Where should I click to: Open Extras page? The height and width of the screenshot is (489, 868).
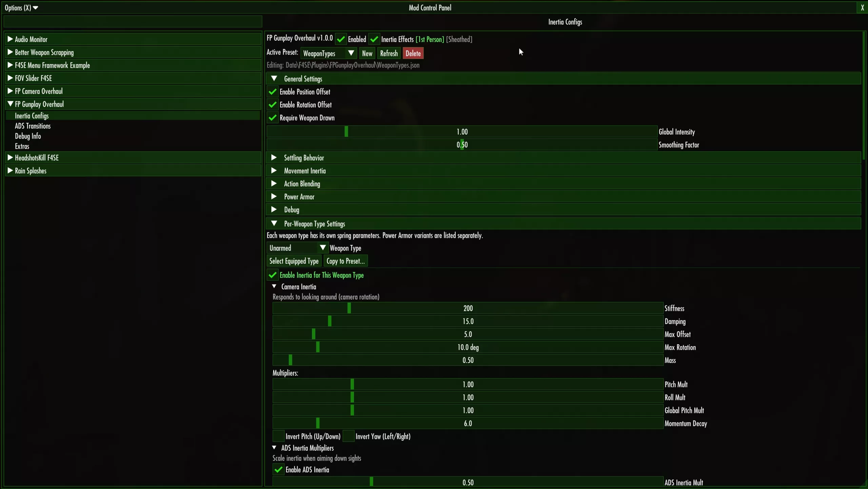22,146
